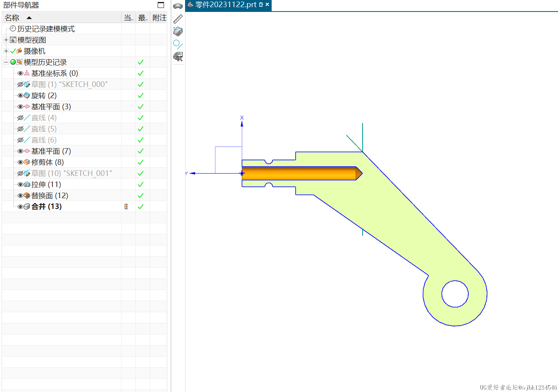The width and height of the screenshot is (558, 392).
Task: Hide 旋转 (2) using its eye icon
Action: click(x=20, y=96)
